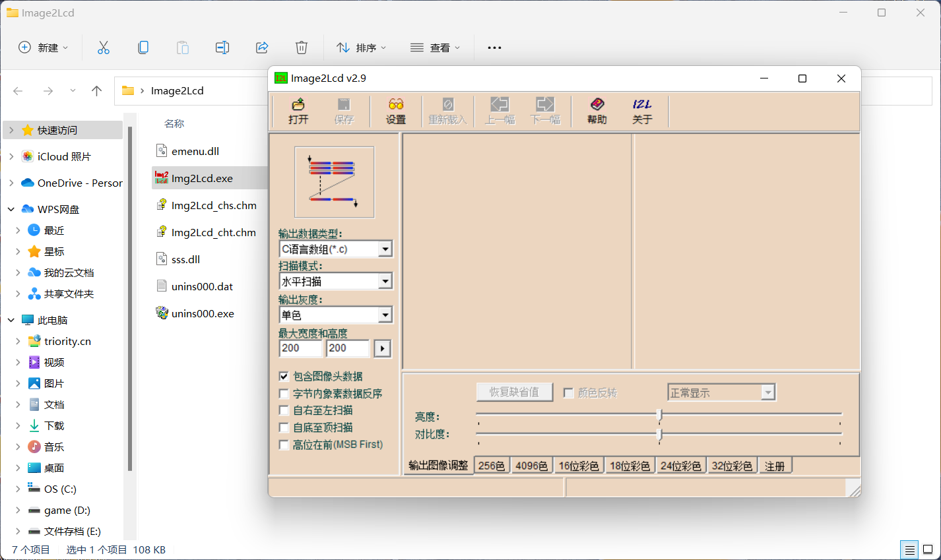Click Image2Lcd in Explorer address bar
This screenshot has width=941, height=560.
(x=177, y=91)
